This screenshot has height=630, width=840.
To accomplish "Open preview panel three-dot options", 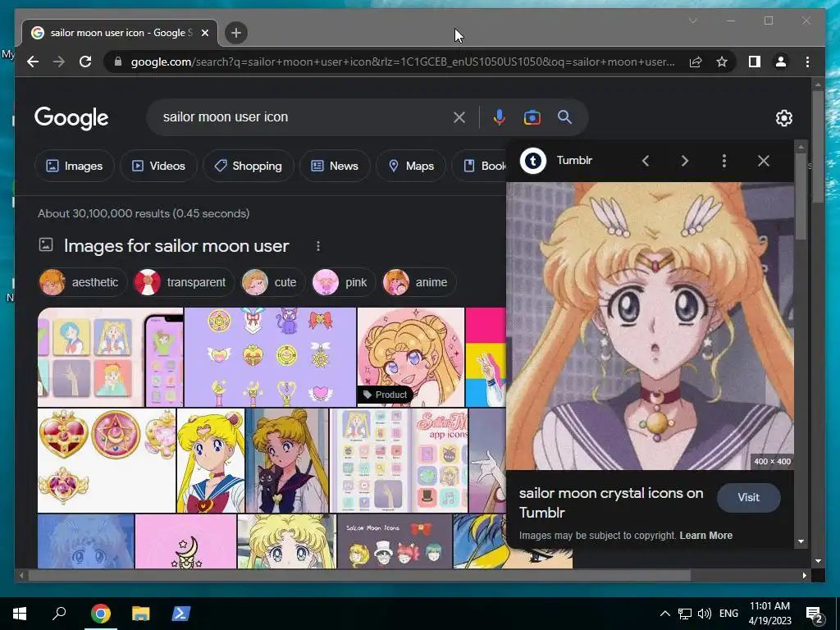I will tap(724, 161).
